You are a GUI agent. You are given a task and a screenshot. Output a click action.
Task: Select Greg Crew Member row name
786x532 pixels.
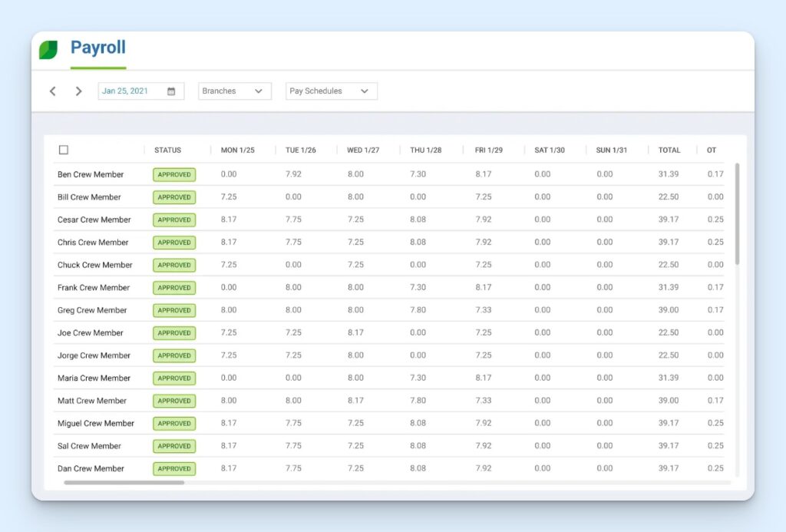pyautogui.click(x=92, y=310)
